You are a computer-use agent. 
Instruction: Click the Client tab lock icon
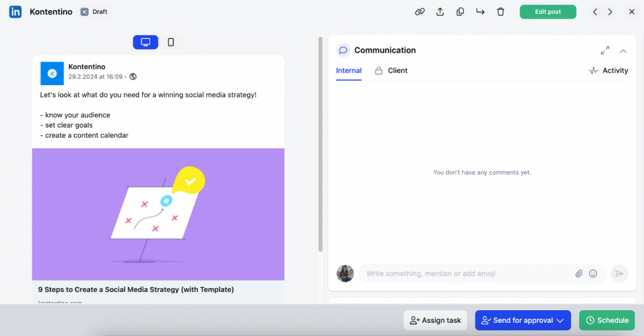379,70
